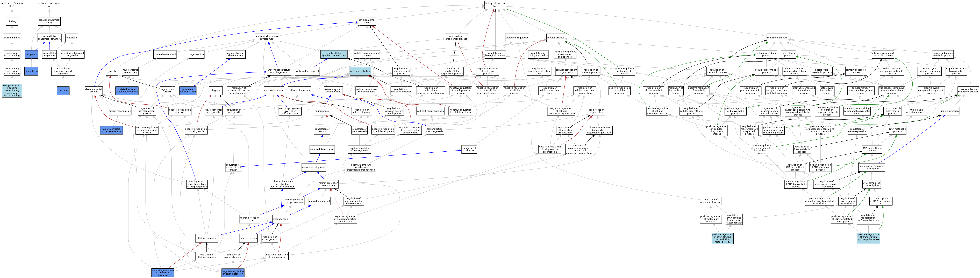Click the 'organelle' node
This screenshot has height=278, width=980.
click(71, 38)
